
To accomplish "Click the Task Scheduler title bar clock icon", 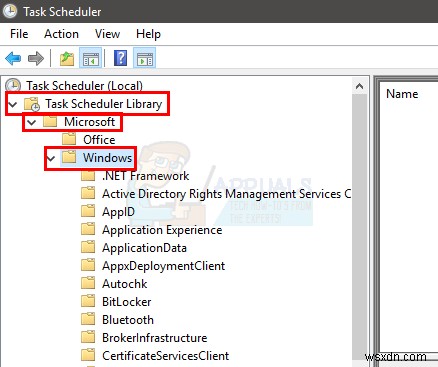I will click(10, 11).
